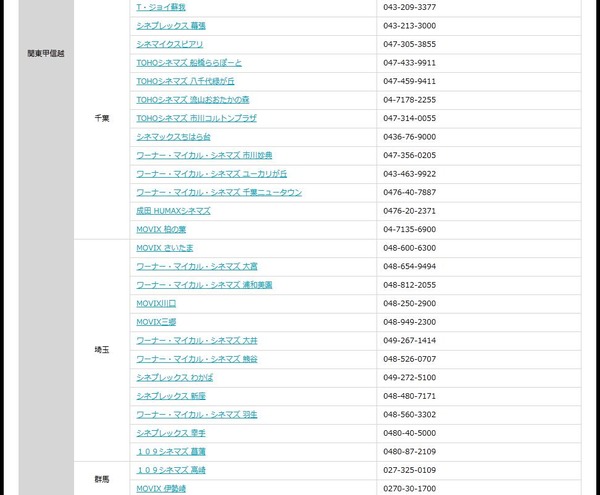600x495 pixels.
Task: Select phone number 0476-20-2371
Action: click(409, 211)
